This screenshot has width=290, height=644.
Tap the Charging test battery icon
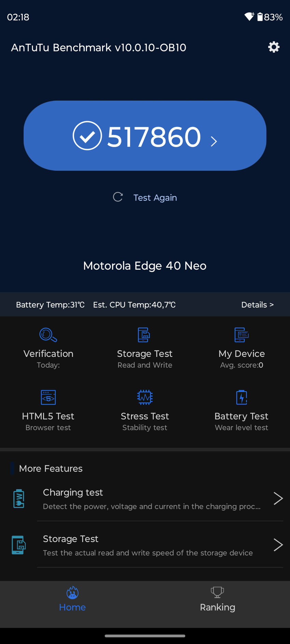(x=19, y=499)
